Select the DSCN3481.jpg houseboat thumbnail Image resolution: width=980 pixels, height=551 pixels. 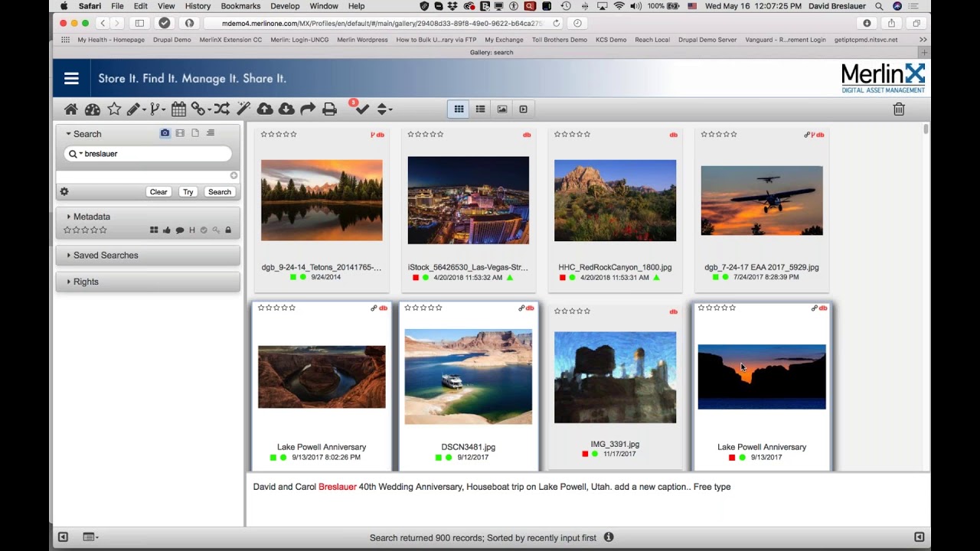click(469, 377)
